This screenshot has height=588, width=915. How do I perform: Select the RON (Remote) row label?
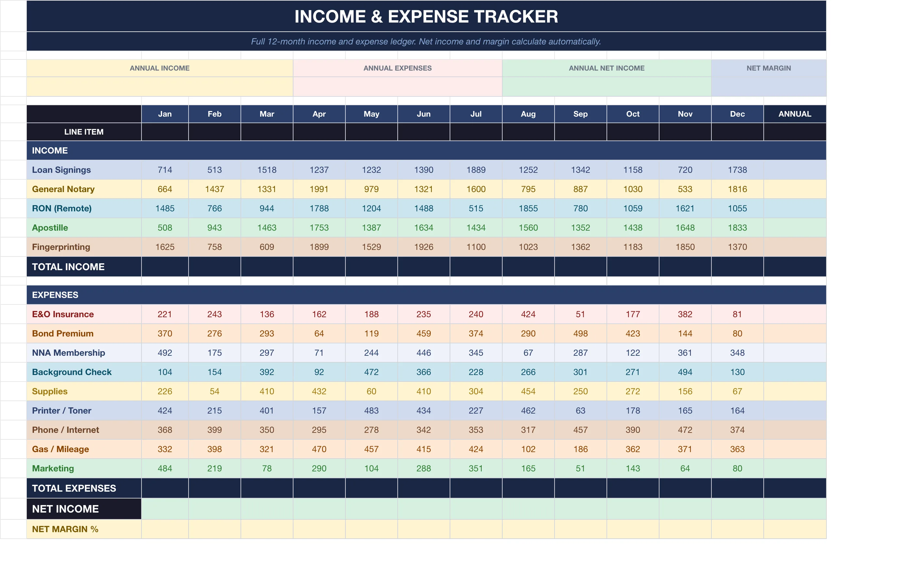click(x=84, y=208)
